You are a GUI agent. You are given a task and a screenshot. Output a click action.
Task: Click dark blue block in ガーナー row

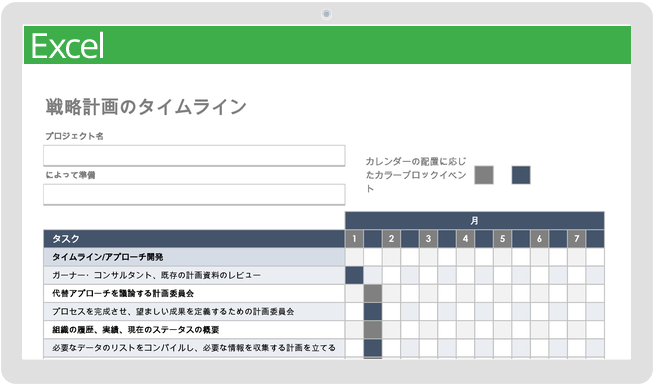pos(354,275)
